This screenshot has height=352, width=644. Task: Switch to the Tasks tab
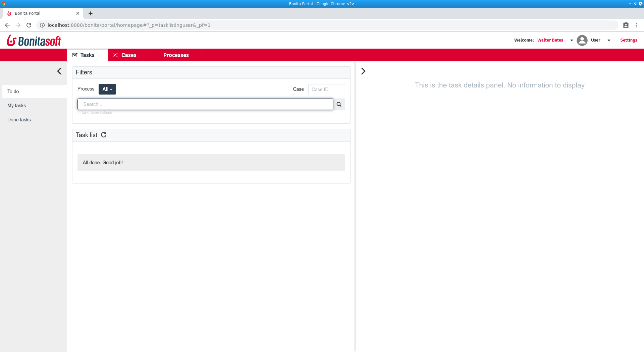point(88,55)
